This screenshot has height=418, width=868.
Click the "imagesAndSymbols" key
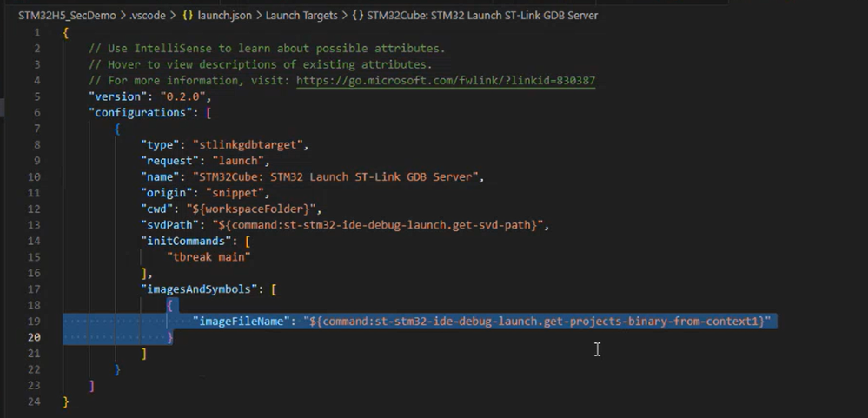pos(200,289)
